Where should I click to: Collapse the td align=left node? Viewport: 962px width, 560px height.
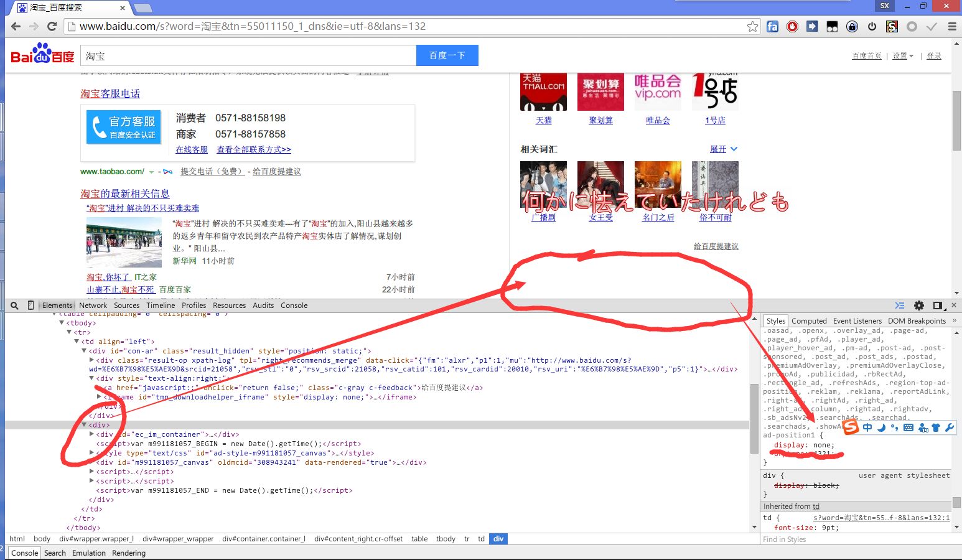click(77, 342)
